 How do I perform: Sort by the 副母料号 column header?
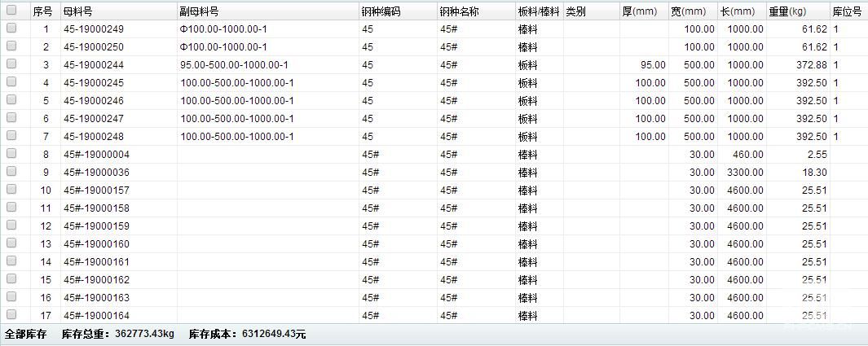pos(267,11)
